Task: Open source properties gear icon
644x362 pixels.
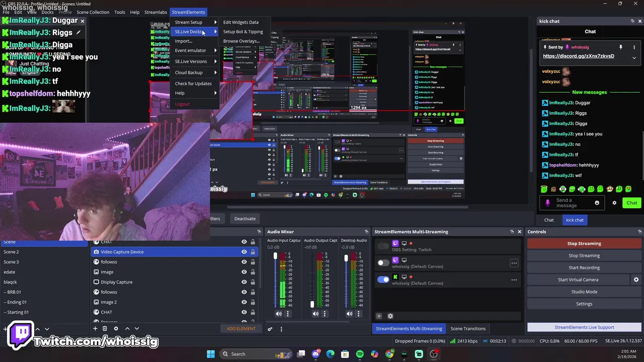Action: tap(116, 328)
